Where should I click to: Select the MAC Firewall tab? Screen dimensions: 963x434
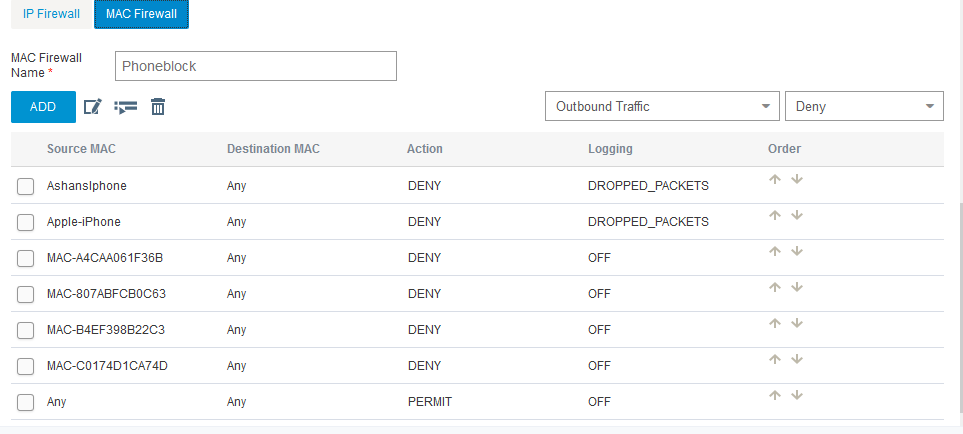[141, 14]
